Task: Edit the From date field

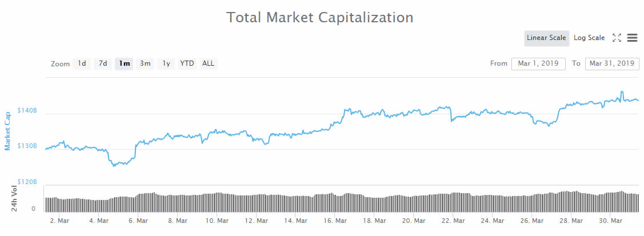Action: [538, 63]
